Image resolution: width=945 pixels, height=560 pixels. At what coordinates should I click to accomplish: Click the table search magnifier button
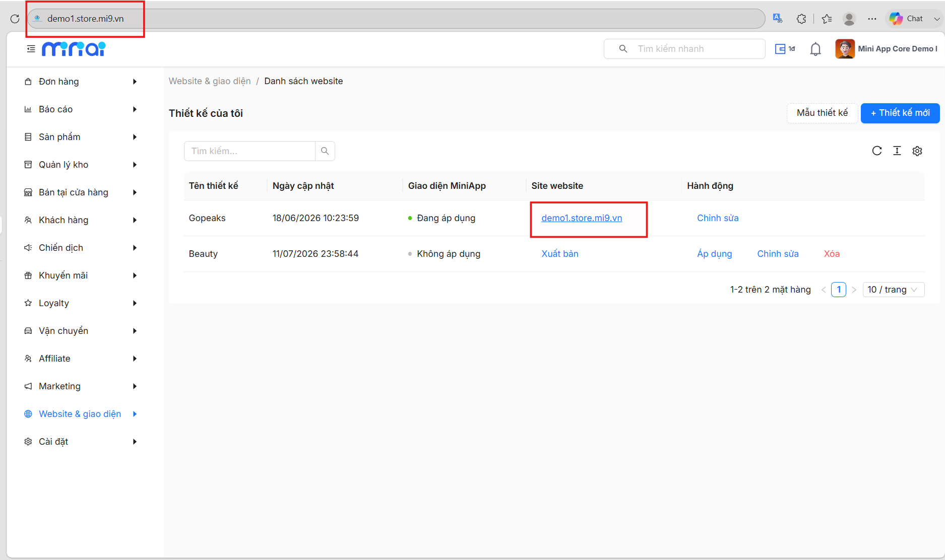click(325, 151)
